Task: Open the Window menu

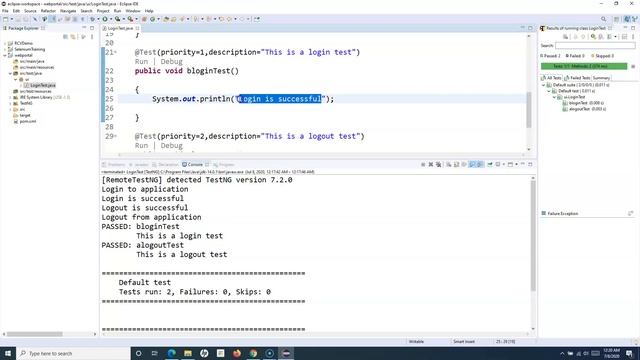Action: 133,11
